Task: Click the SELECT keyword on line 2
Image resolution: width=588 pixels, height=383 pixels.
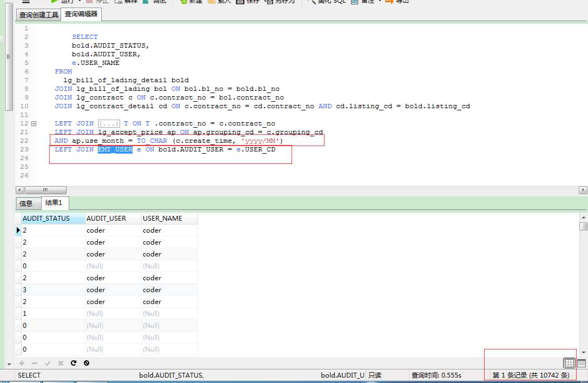Action: click(85, 37)
